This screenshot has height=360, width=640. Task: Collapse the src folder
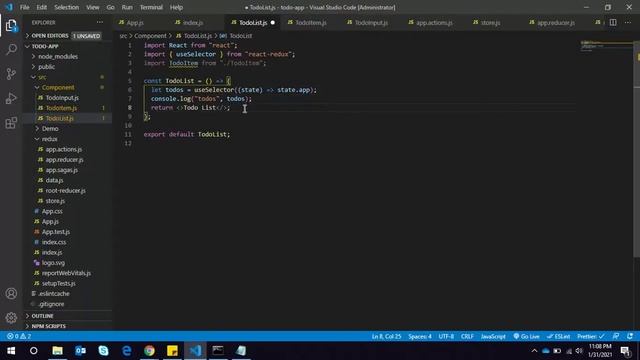pos(42,77)
